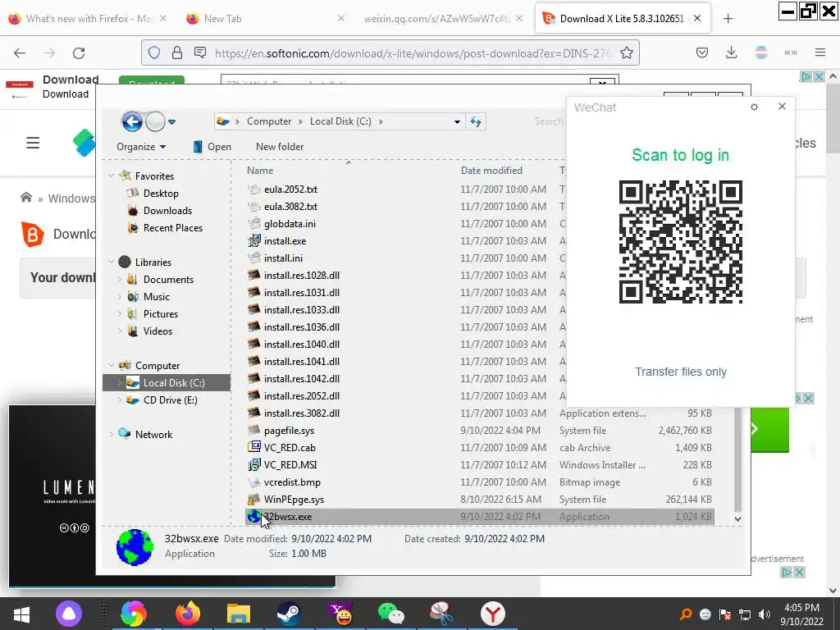Viewport: 840px width, 630px height.
Task: Open Softonic hamburger menu
Action: pyautogui.click(x=33, y=143)
